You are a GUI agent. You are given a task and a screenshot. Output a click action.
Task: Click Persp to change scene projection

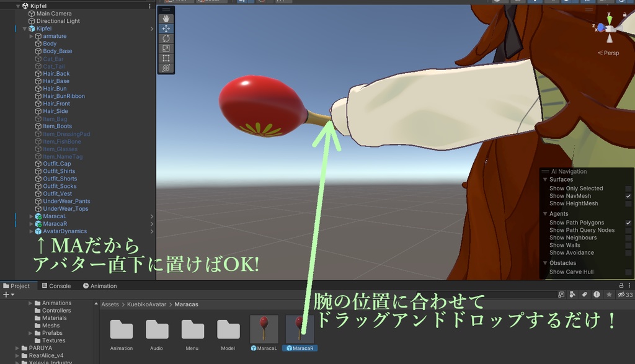coord(609,53)
